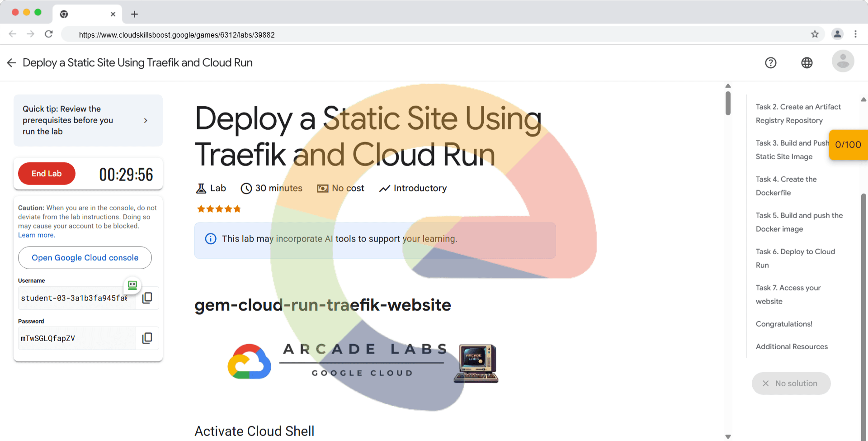This screenshot has height=441, width=868.
Task: Open the language globe icon
Action: (807, 63)
